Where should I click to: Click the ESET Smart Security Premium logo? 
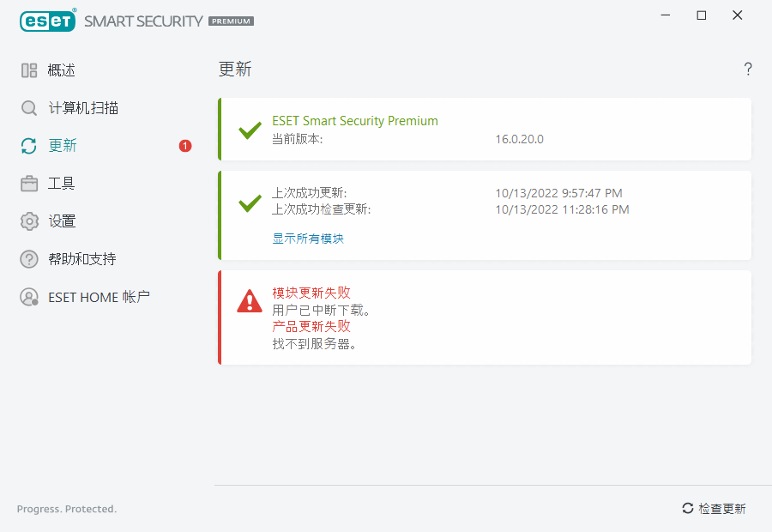tap(136, 21)
